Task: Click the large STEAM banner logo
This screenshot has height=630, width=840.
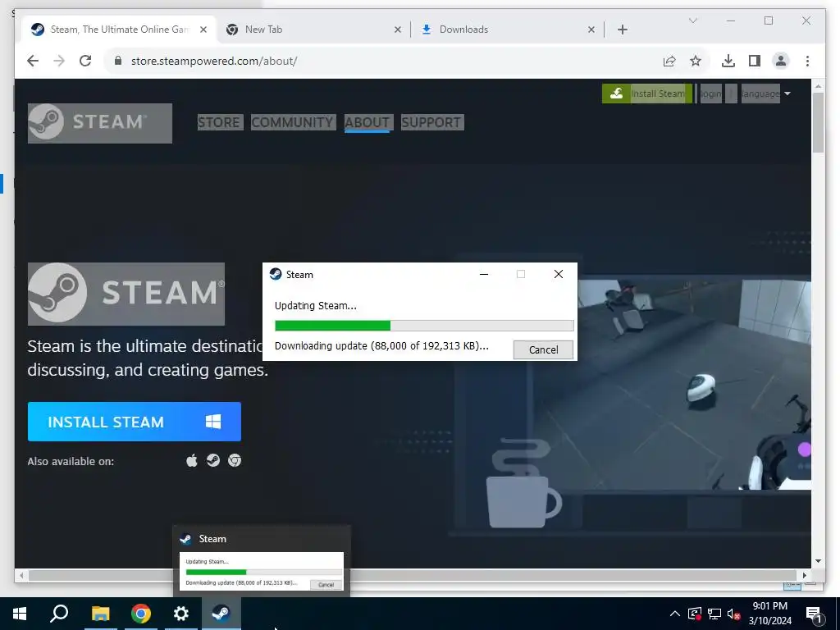Action: click(126, 294)
